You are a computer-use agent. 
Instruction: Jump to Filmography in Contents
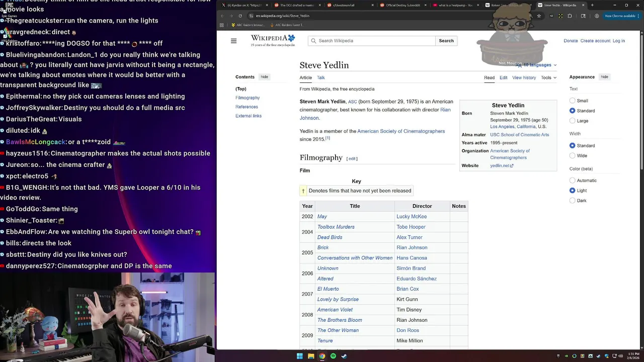(x=248, y=98)
